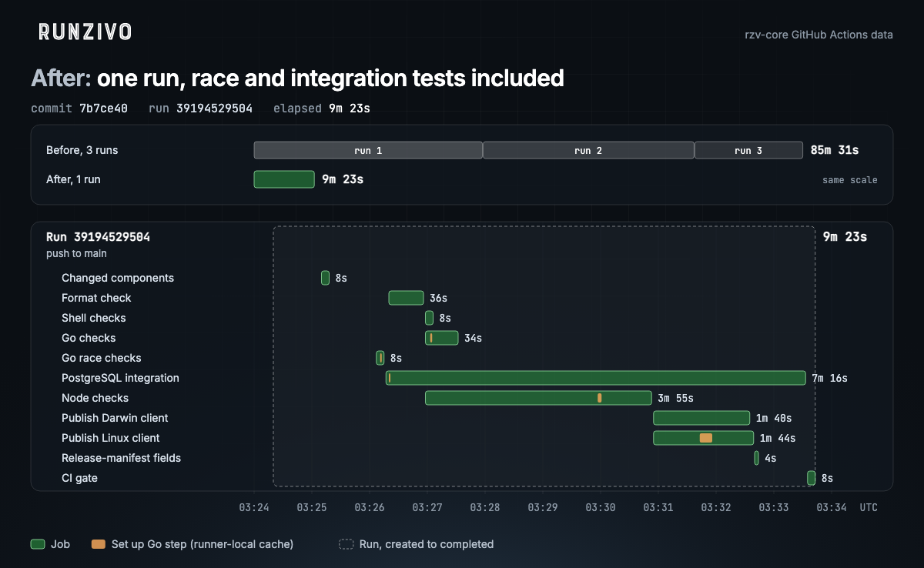Click orange Set up Go step in Node checks

pos(599,398)
